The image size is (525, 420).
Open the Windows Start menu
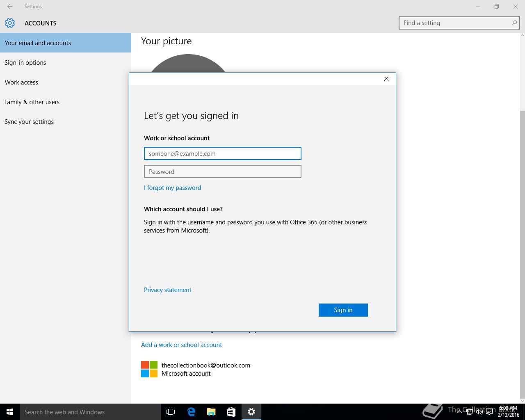(x=10, y=412)
